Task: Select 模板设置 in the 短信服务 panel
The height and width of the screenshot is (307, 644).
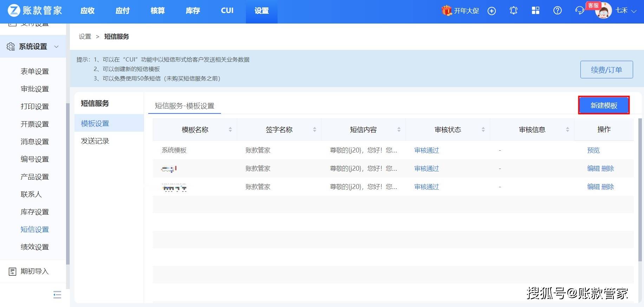Action: 109,123
